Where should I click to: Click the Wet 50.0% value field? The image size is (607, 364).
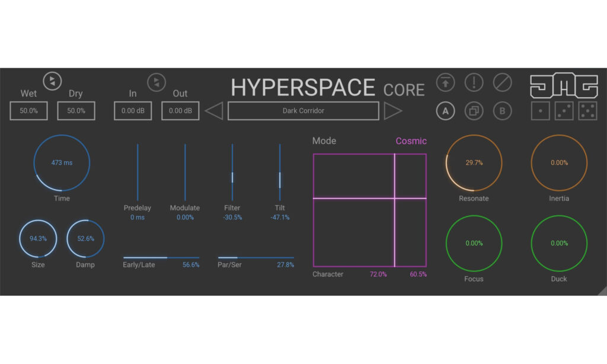[x=28, y=111]
